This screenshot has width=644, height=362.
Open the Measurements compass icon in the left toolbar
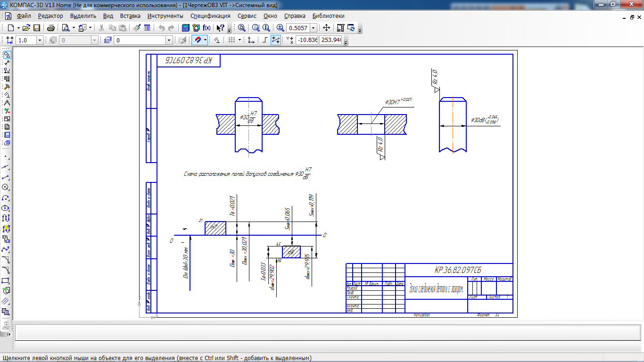(x=7, y=103)
